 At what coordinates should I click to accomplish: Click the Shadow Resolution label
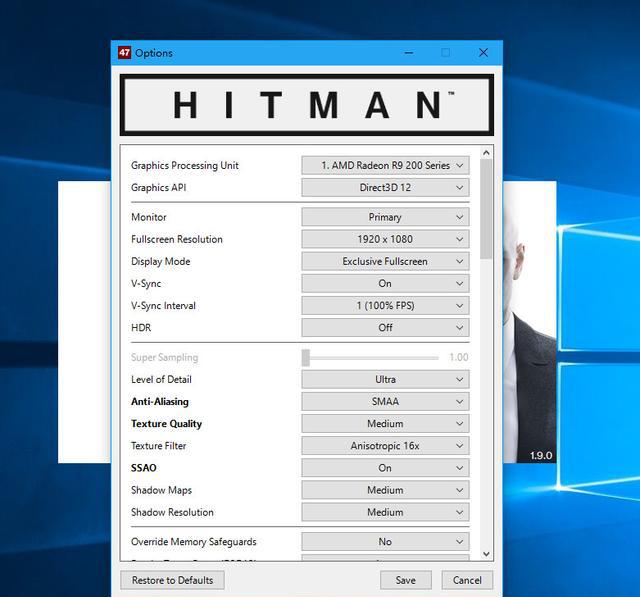click(x=172, y=512)
